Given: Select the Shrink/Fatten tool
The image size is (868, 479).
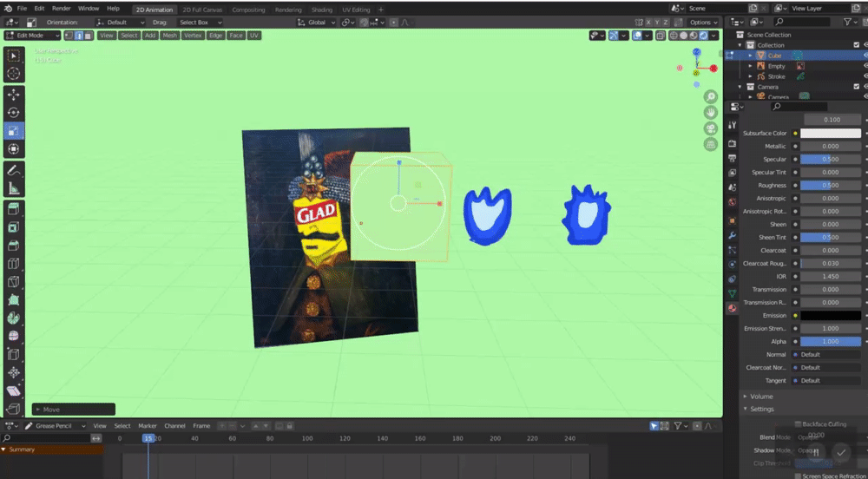Looking at the screenshot, I should pos(13,373).
